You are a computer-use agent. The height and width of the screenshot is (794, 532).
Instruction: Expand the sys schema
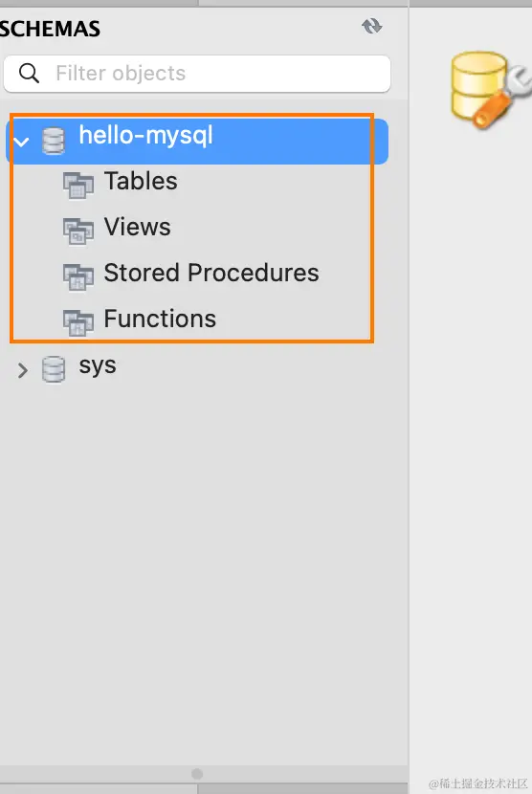point(22,370)
